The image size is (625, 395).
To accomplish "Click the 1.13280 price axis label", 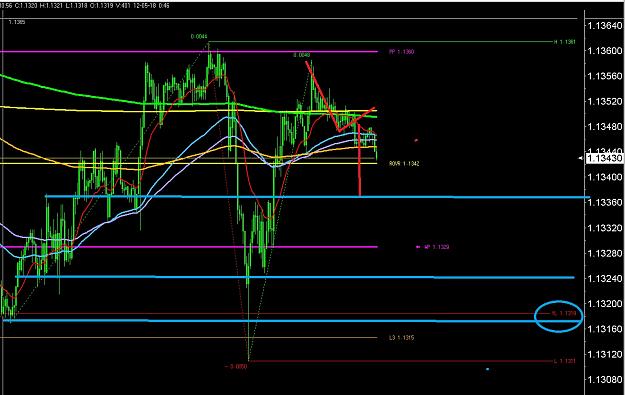I will point(604,253).
